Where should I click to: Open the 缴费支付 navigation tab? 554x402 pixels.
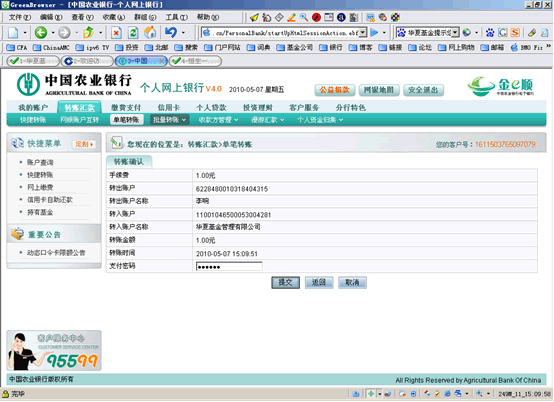126,107
